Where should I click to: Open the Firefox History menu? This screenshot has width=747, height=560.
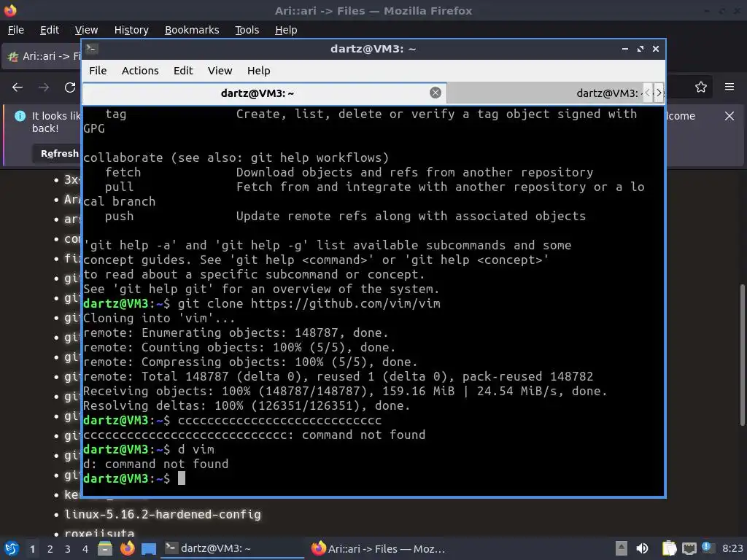point(131,30)
